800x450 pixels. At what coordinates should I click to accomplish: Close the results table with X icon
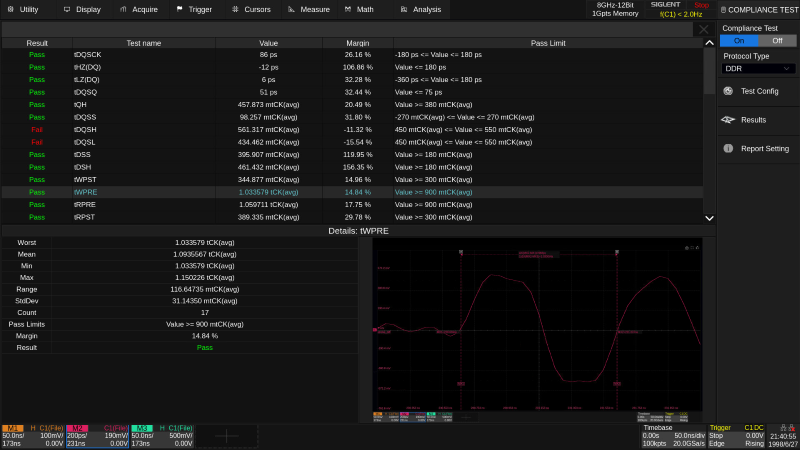tap(702, 30)
